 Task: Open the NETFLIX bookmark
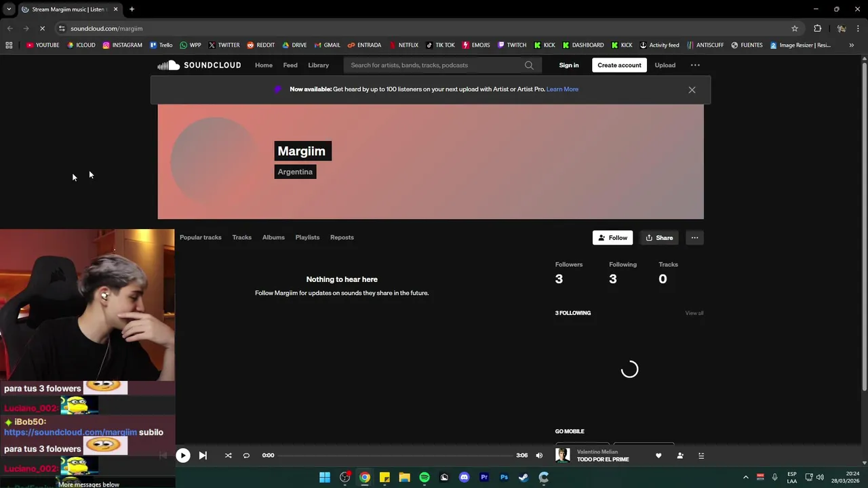403,45
